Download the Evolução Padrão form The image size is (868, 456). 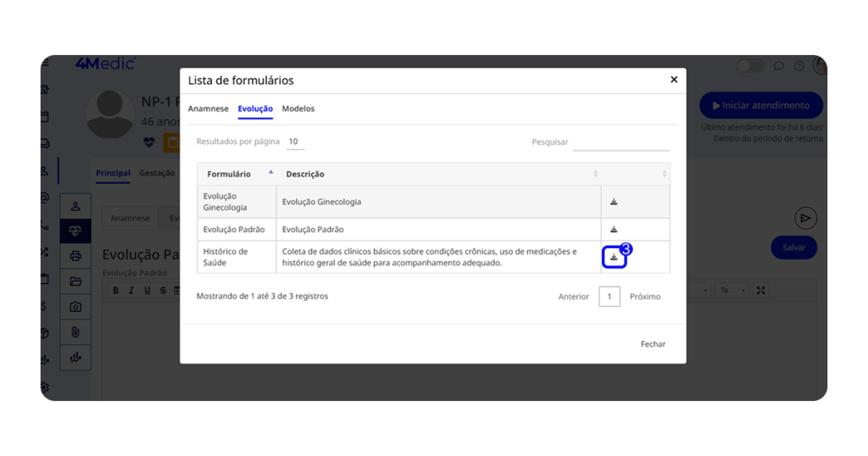614,230
